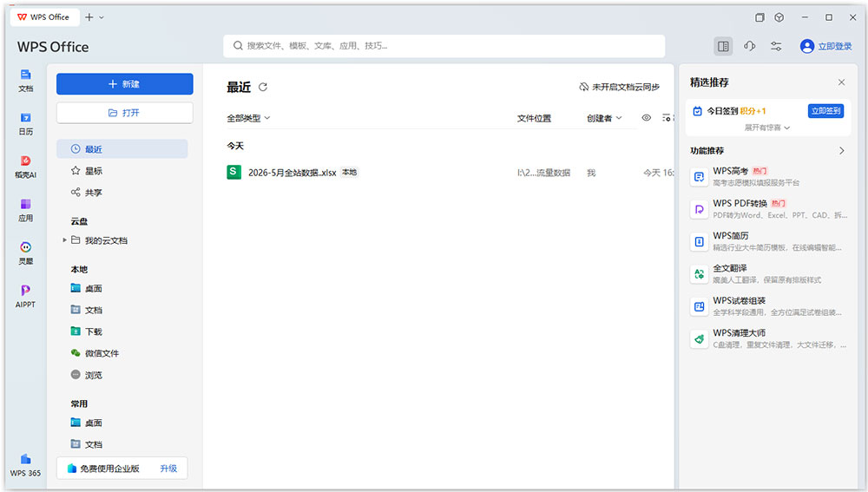
Task: Click the 未开启文档云同步 cloud sync status
Action: (620, 87)
